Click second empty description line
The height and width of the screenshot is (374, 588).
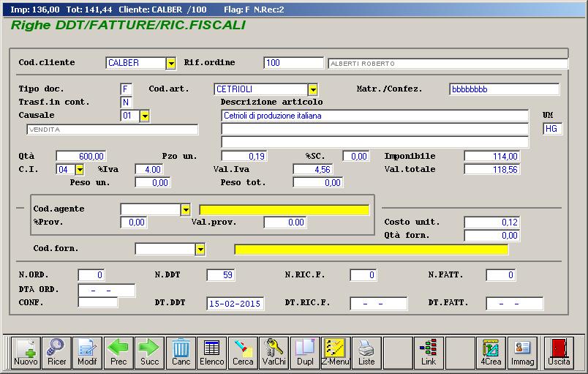pyautogui.click(x=375, y=129)
